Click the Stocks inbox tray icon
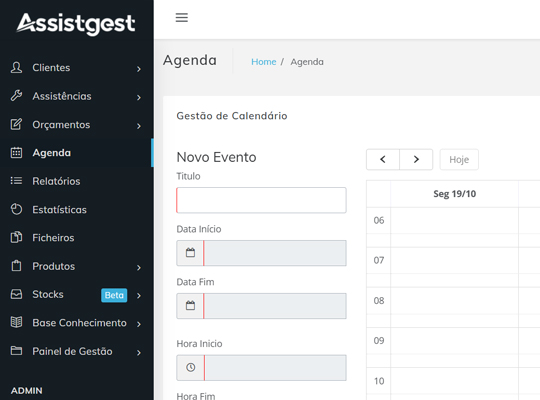 pyautogui.click(x=16, y=294)
